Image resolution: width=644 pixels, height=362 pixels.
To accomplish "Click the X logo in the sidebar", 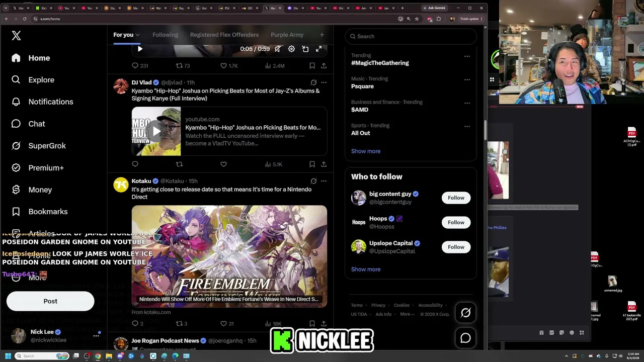I will pyautogui.click(x=16, y=36).
